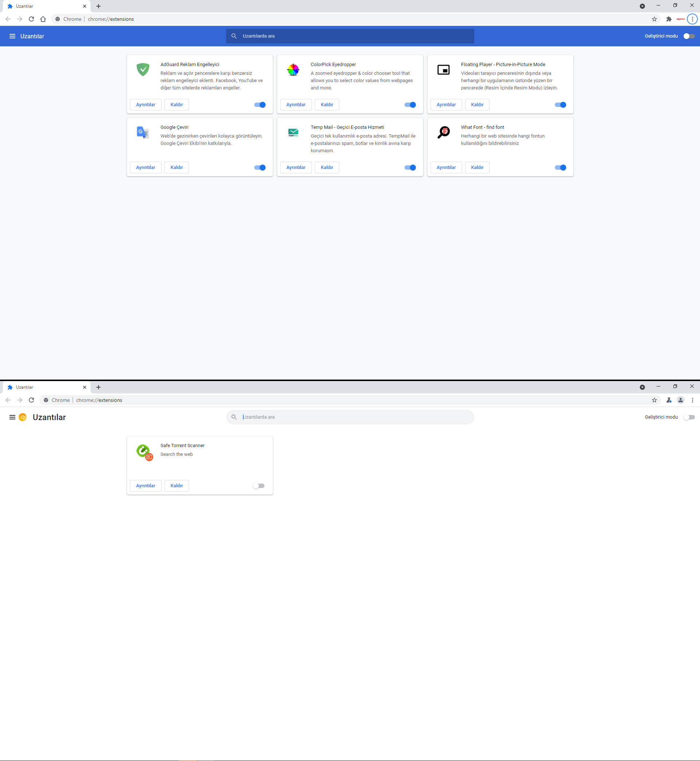The width and height of the screenshot is (700, 761).
Task: Click the Safe Torrent Scanner icon
Action: click(144, 452)
